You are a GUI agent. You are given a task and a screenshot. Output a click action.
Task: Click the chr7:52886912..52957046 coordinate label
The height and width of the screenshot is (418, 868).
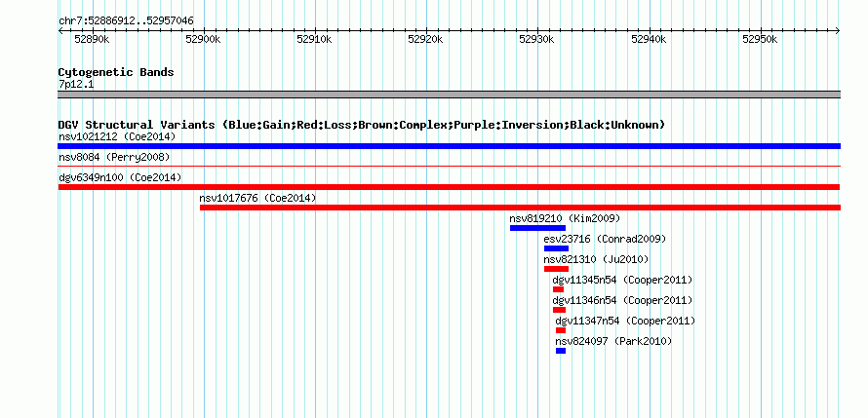coord(126,21)
